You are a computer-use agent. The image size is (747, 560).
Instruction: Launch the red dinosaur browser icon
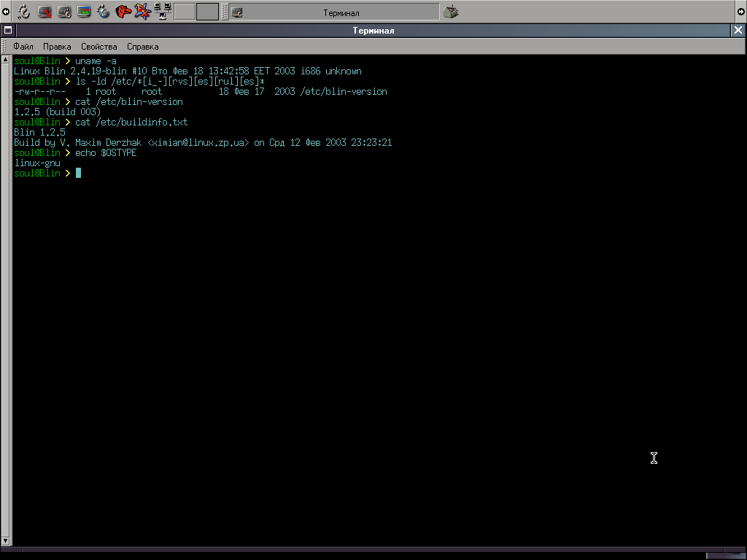(x=123, y=12)
